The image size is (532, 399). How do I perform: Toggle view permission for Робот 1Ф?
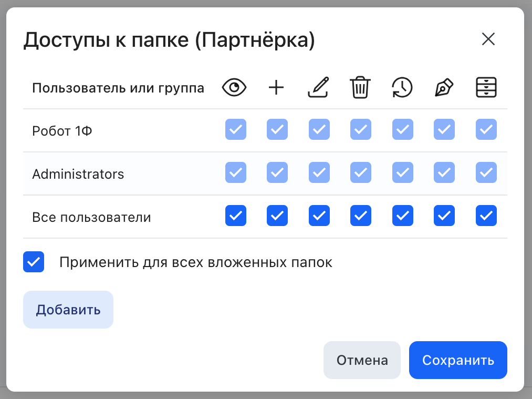pyautogui.click(x=236, y=129)
